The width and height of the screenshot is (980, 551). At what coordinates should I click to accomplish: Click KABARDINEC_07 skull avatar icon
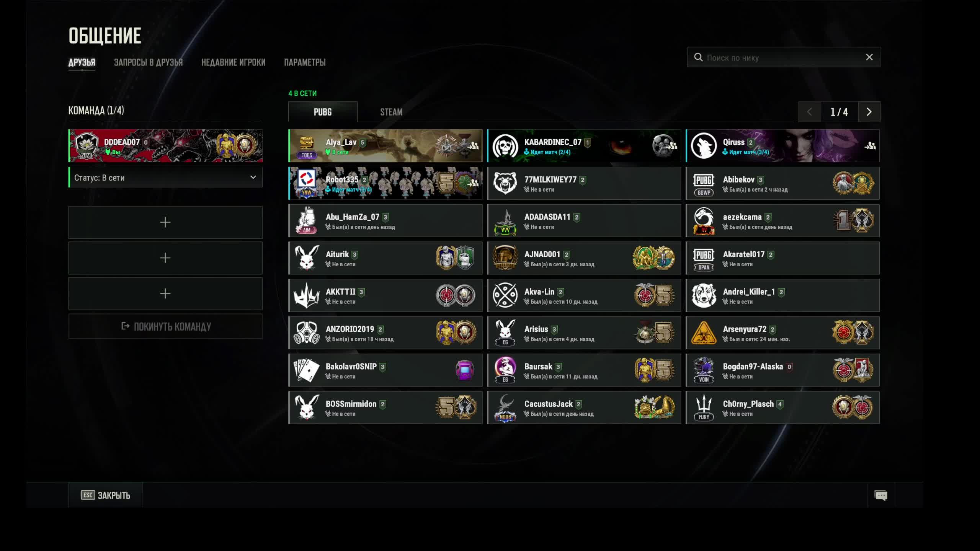[505, 146]
